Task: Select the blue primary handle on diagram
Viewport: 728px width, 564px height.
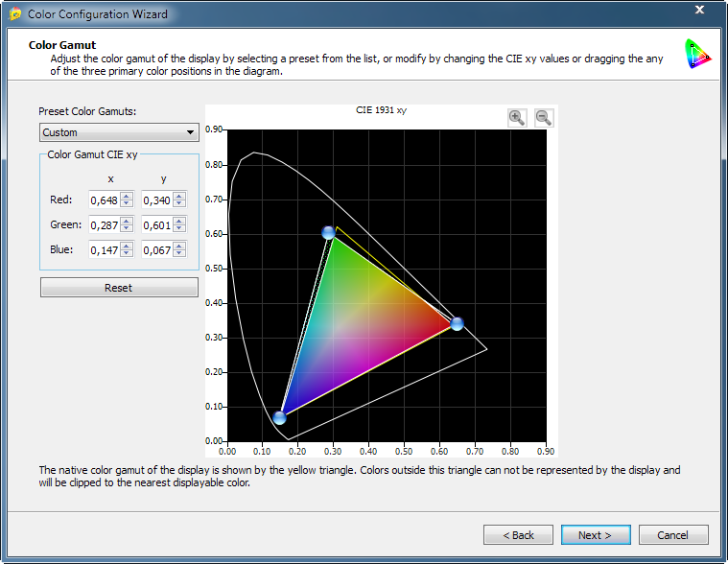Action: tap(279, 417)
